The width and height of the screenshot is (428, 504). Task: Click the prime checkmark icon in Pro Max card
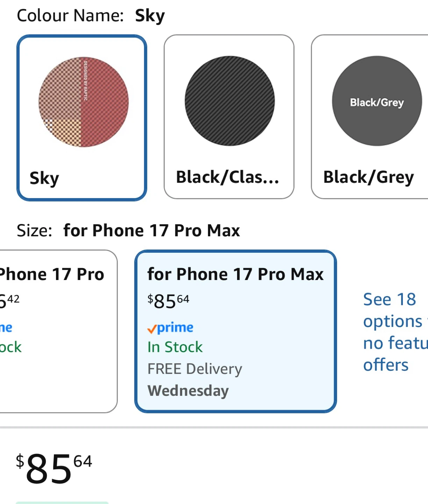click(151, 329)
